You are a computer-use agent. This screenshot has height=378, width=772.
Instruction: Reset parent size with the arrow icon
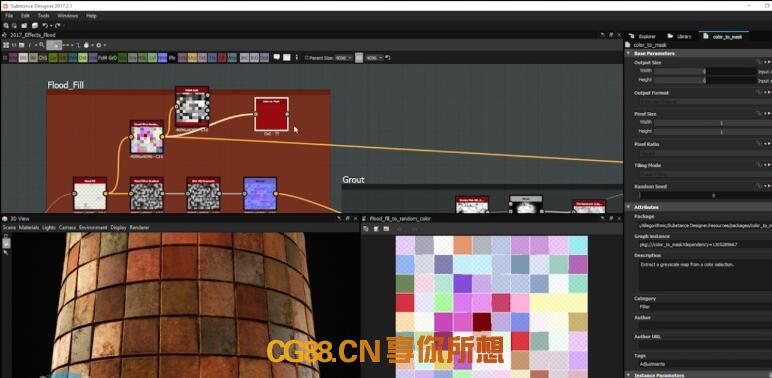click(388, 58)
